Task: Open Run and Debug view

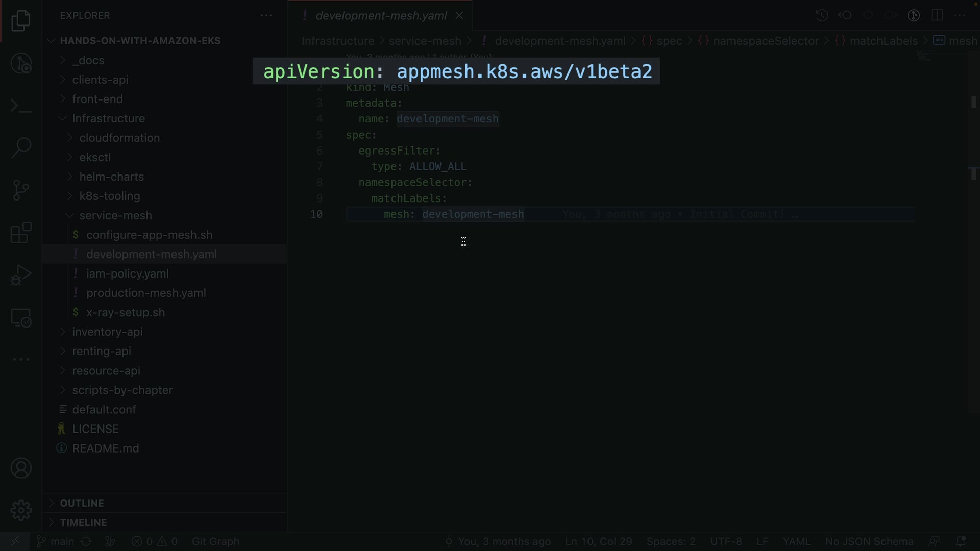Action: pos(21,275)
